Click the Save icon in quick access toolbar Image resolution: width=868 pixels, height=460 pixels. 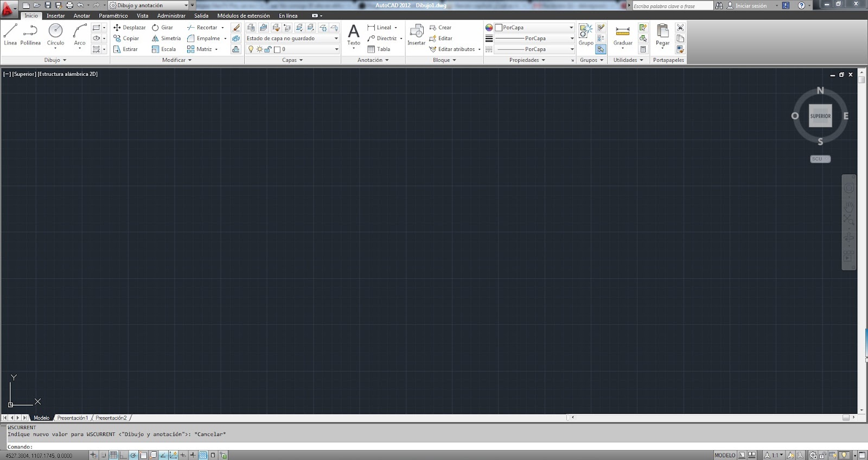(x=48, y=5)
